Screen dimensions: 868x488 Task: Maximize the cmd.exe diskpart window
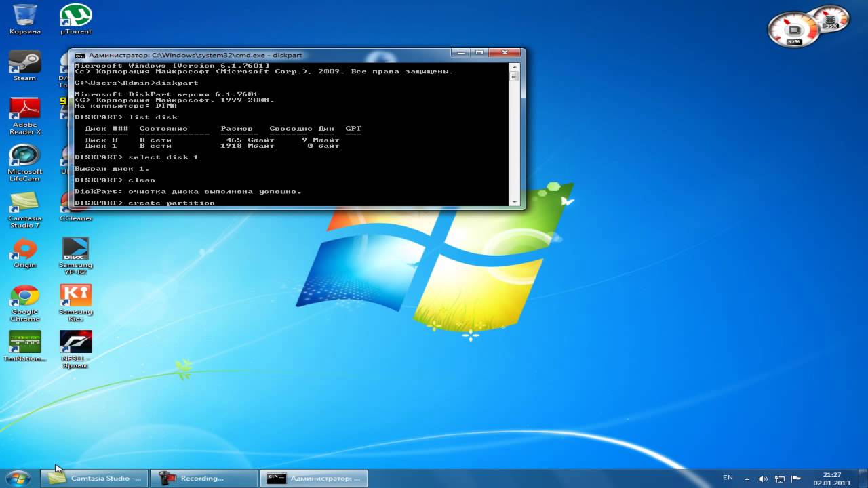click(x=479, y=53)
